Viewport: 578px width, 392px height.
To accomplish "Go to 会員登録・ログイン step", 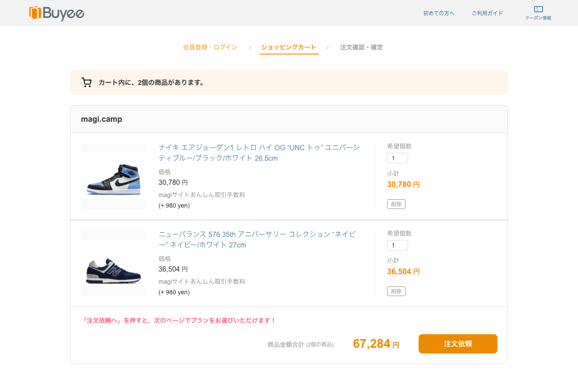I will coord(210,47).
